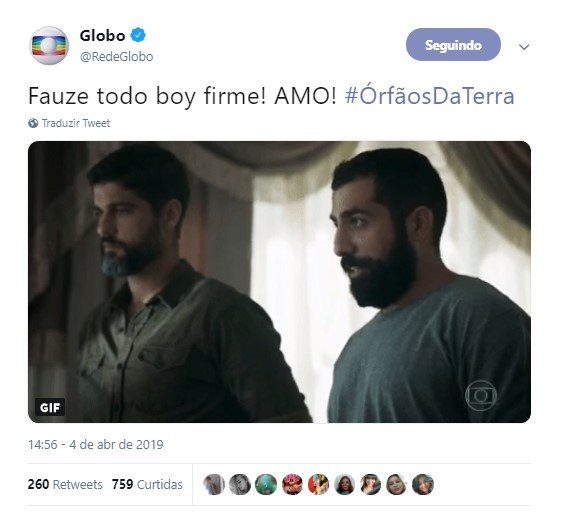
Task: Open the last liker avatar in row
Action: 423,484
